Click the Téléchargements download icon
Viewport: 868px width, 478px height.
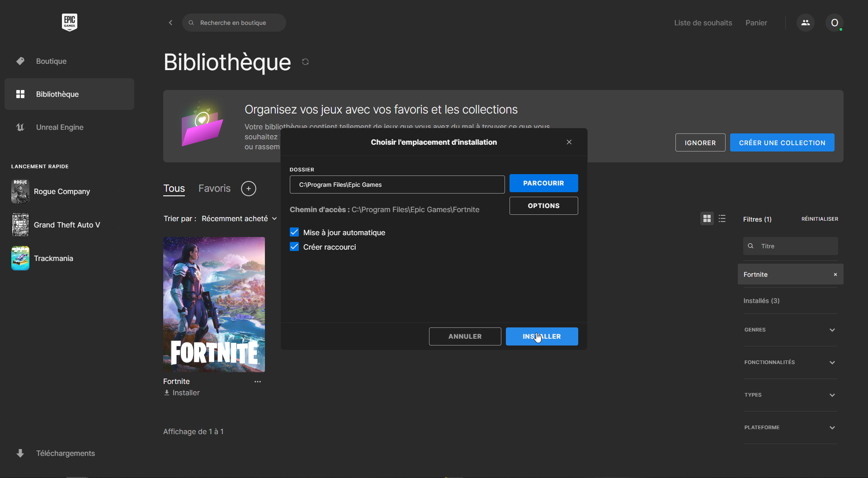tap(20, 453)
